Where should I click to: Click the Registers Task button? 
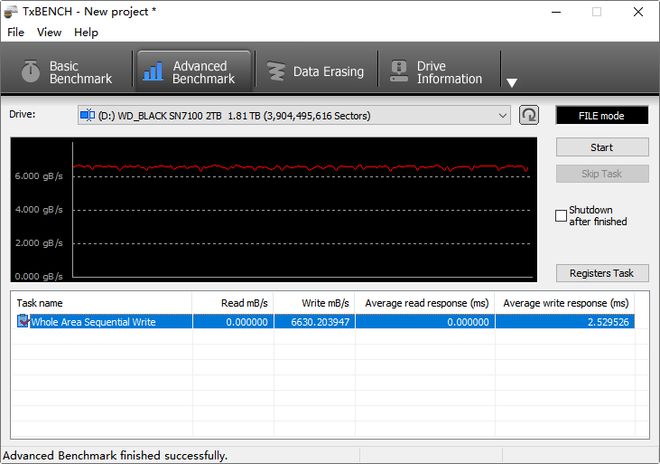tap(602, 273)
